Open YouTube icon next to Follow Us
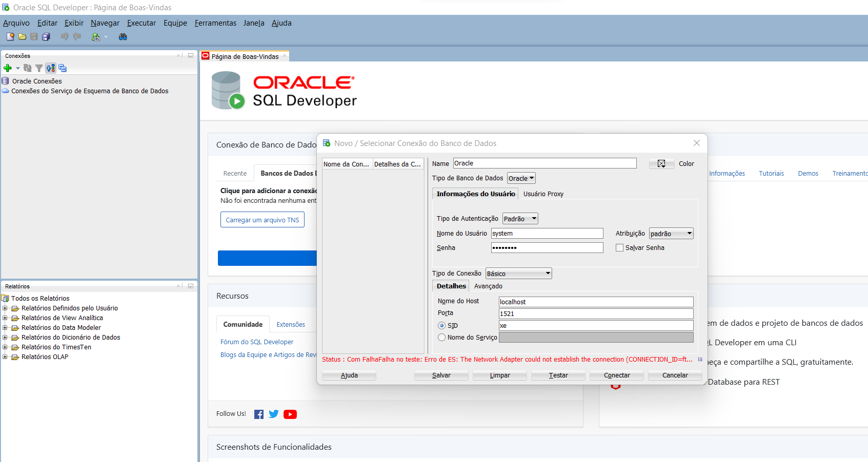Viewport: 868px width, 462px height. (290, 414)
